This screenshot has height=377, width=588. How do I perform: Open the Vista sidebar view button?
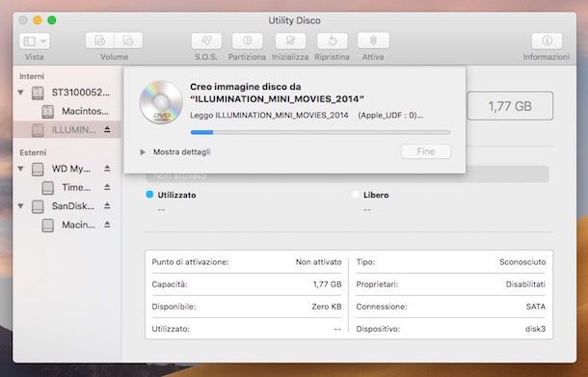click(34, 40)
